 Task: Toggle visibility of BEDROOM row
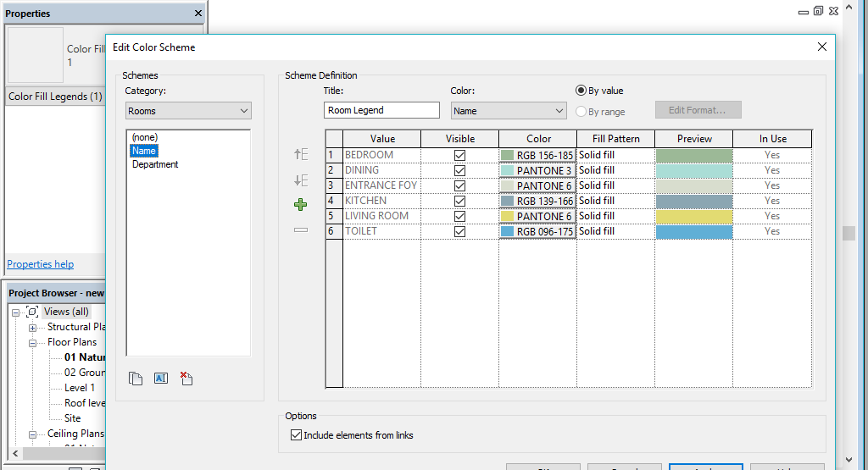[459, 155]
